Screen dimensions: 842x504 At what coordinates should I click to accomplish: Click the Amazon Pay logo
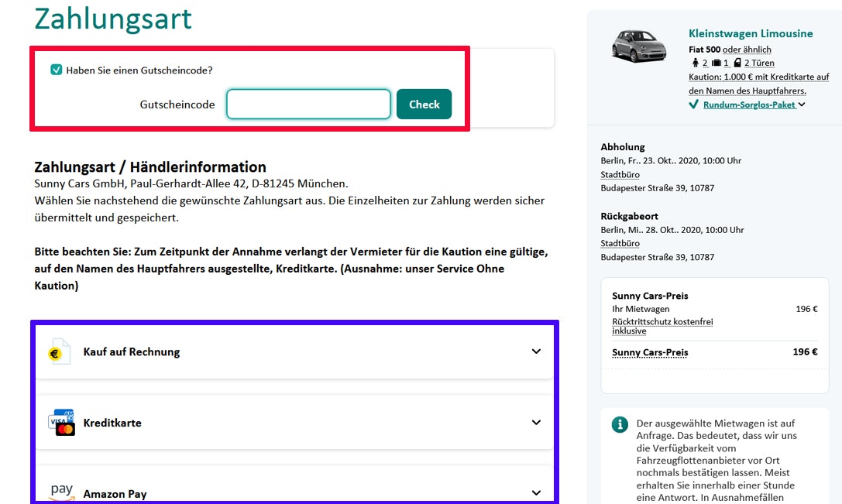coord(61,492)
